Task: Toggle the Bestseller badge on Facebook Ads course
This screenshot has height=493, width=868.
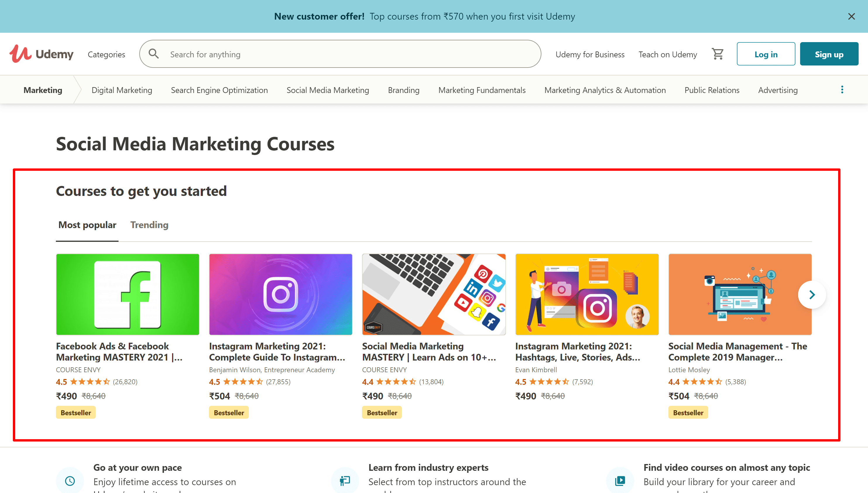Action: [76, 413]
